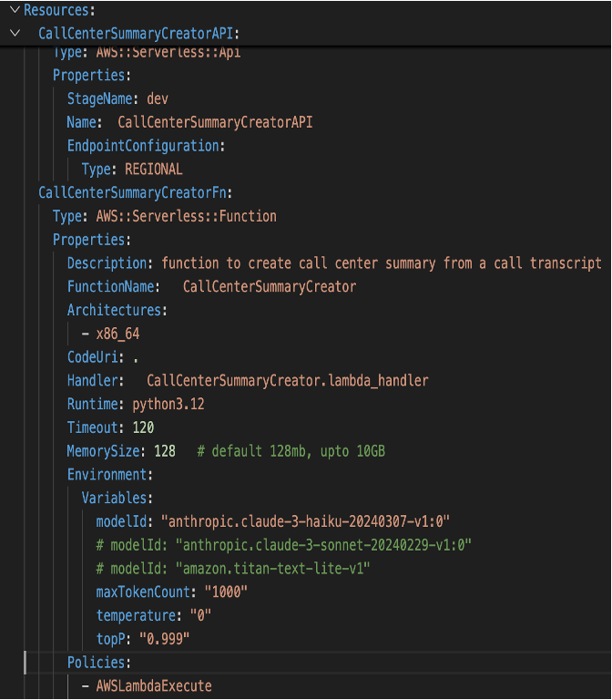Click the MemorySize value 128
The height and width of the screenshot is (700, 612).
tap(164, 451)
